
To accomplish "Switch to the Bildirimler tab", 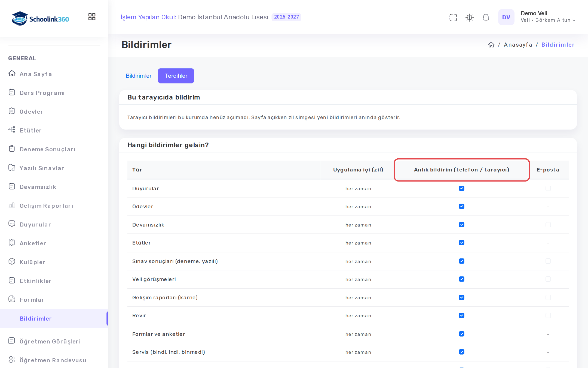I will click(139, 76).
